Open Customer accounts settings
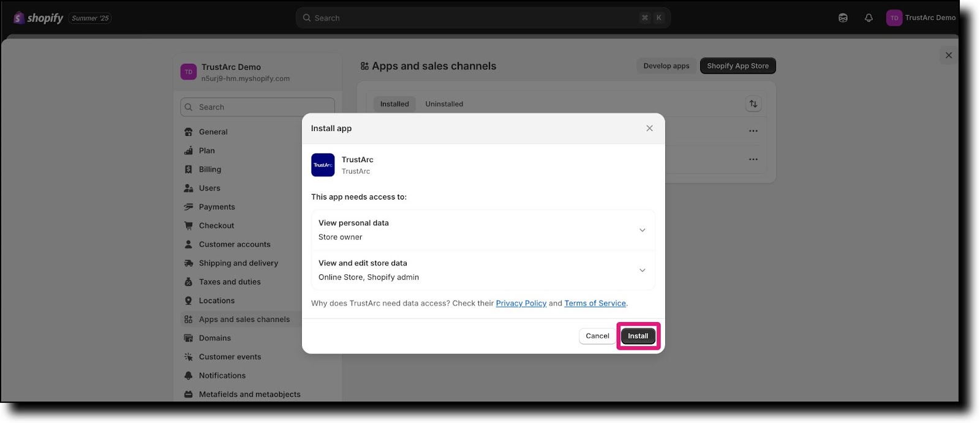Screen dimensions: 980x423 (x=235, y=244)
